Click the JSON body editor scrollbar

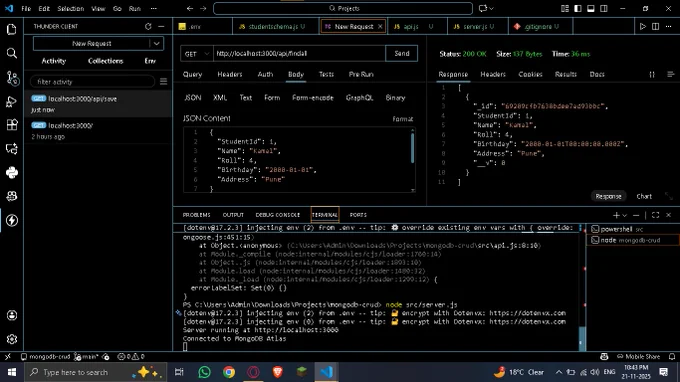(412, 147)
